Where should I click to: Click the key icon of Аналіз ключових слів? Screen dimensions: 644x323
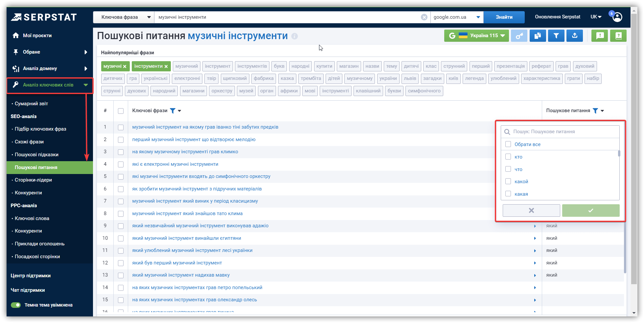pyautogui.click(x=15, y=85)
